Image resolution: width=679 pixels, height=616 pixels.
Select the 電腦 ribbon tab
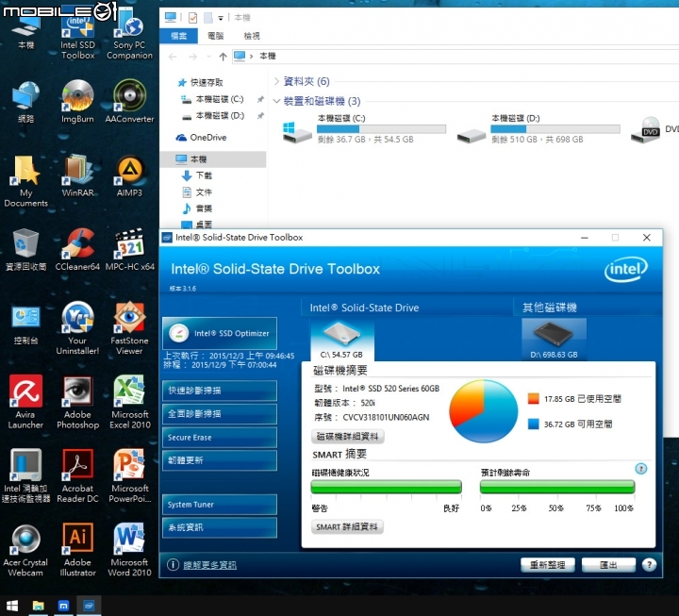point(216,36)
